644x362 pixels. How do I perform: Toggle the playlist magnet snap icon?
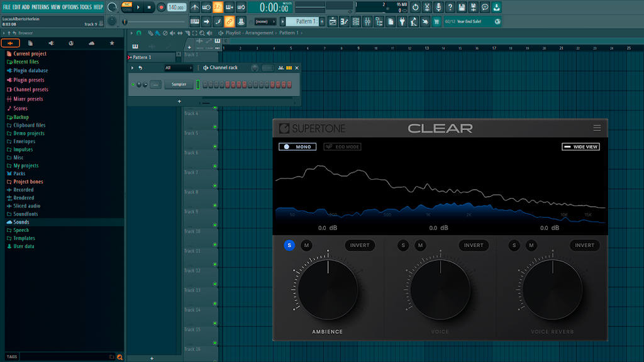coord(139,33)
